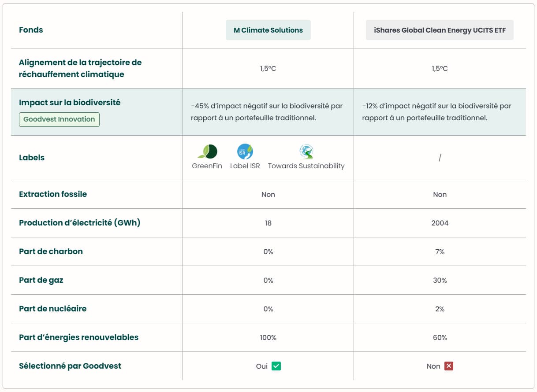Click the 100% renewable energy value
The height and width of the screenshot is (392, 537).
pos(268,337)
